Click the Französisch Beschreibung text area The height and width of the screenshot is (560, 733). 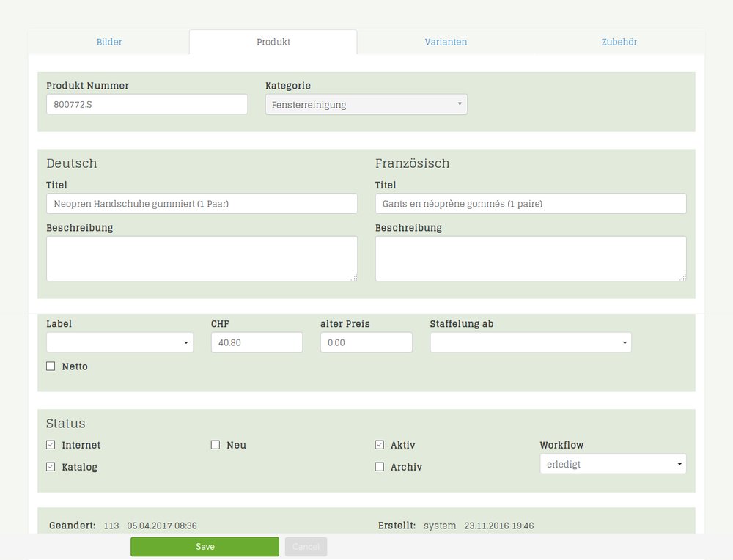[531, 258]
